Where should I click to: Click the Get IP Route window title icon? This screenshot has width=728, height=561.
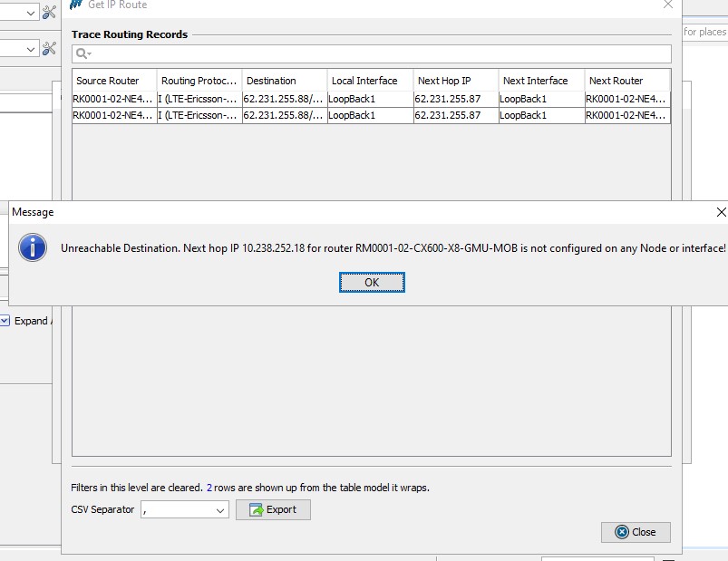(x=76, y=5)
